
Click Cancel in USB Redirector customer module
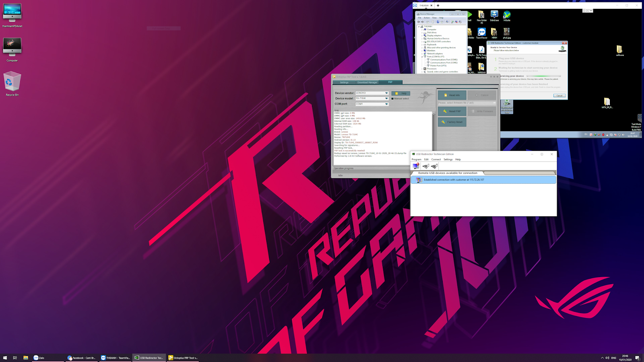pos(559,96)
